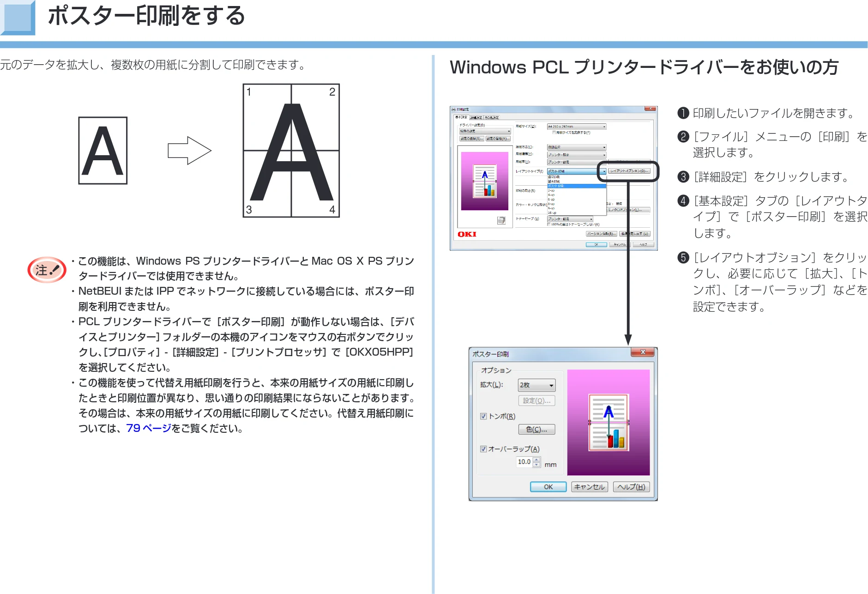Click the レイアウトオプション(O)... button

(x=629, y=171)
